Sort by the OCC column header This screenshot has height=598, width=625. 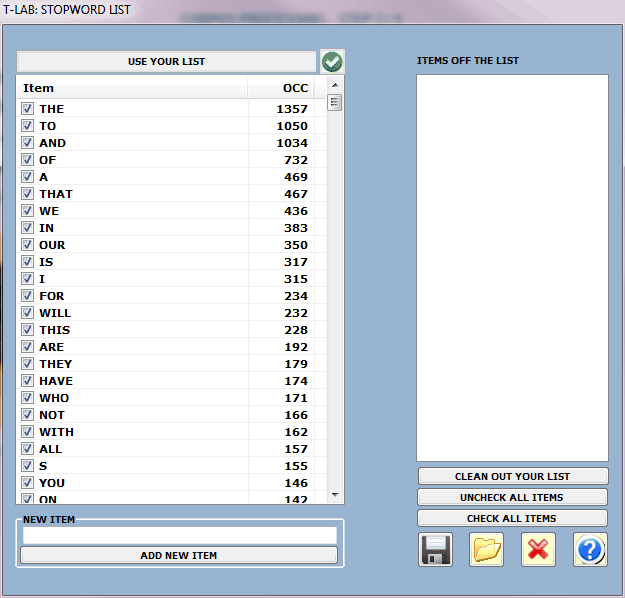tap(294, 88)
